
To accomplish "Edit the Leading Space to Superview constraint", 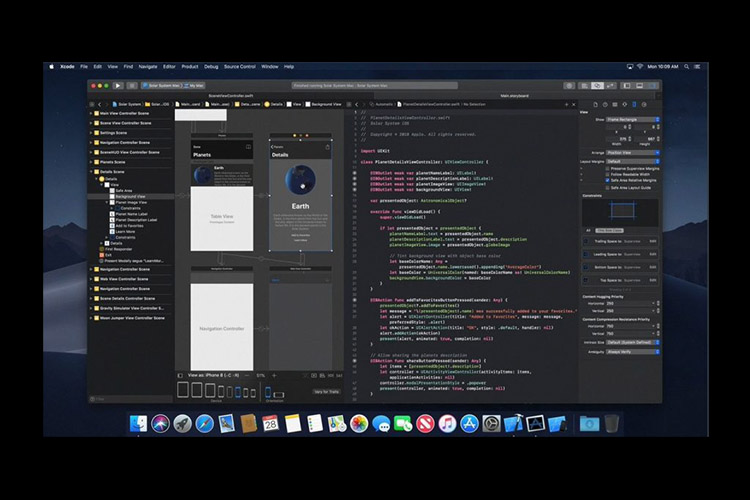I will pos(652,255).
